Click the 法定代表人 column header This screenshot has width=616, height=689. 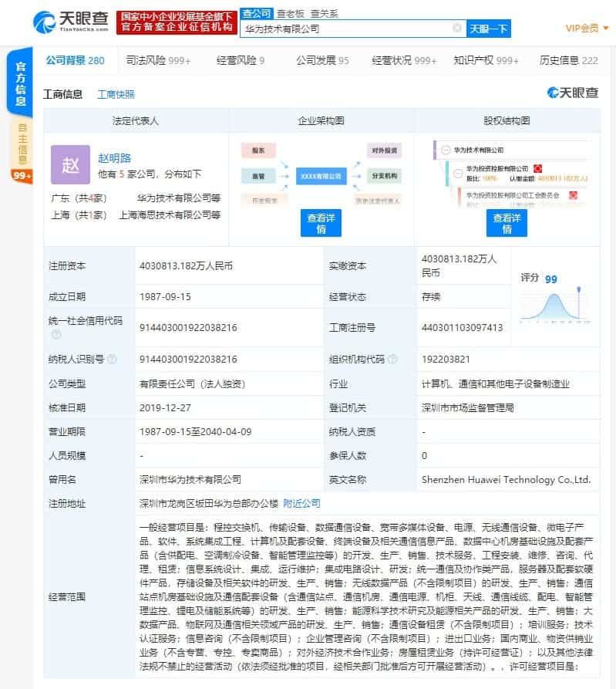[x=135, y=120]
